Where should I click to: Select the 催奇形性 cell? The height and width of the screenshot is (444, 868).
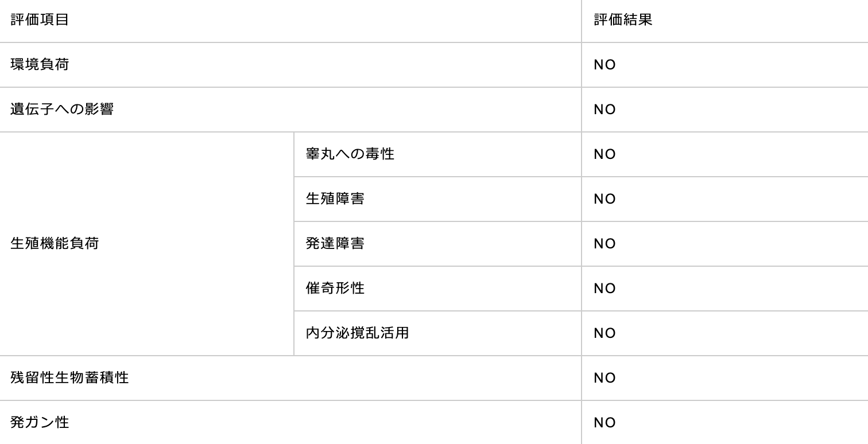click(437, 289)
